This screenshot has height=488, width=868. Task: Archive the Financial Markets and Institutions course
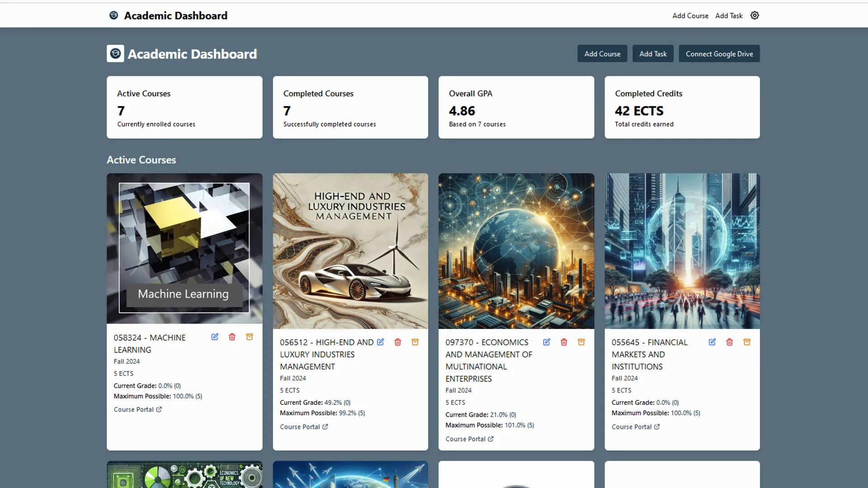(x=747, y=342)
